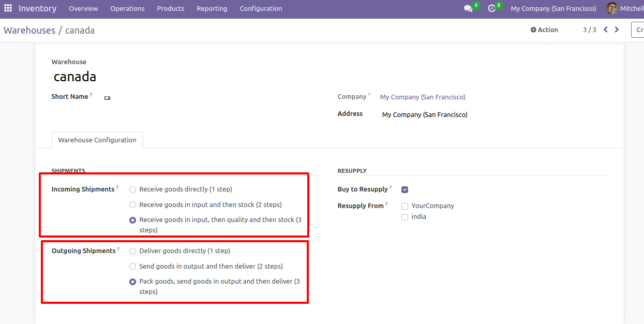
Task: Click the warehouse name field canada
Action: click(x=75, y=77)
